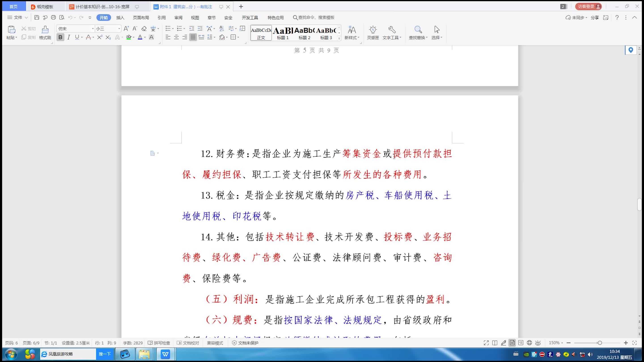Click the zoom slider handle
644x362 pixels.
pos(600,343)
